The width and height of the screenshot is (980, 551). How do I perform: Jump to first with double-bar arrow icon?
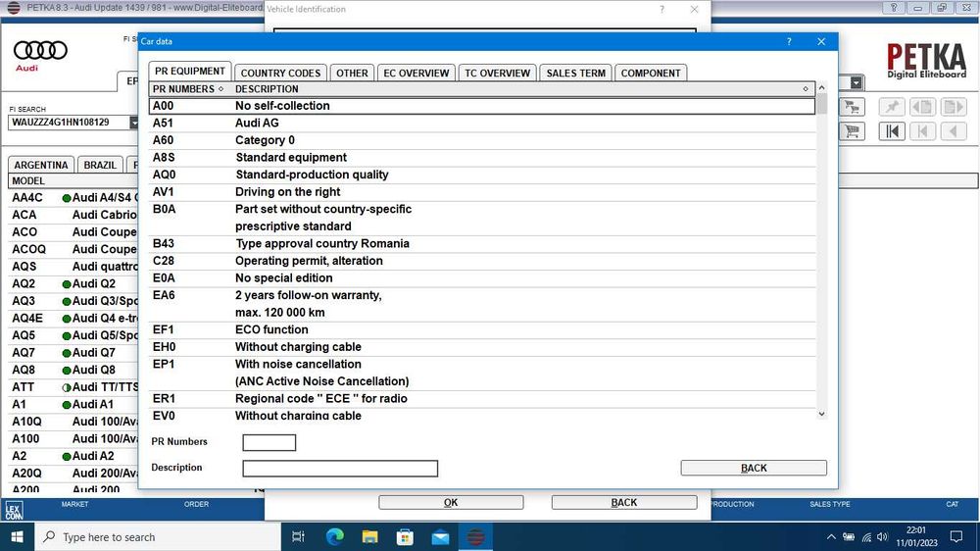click(892, 131)
